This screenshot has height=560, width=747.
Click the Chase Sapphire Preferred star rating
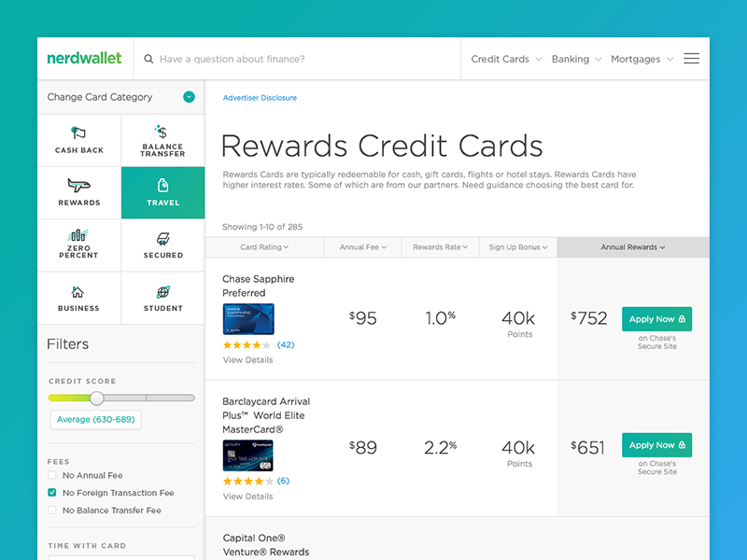click(x=247, y=344)
